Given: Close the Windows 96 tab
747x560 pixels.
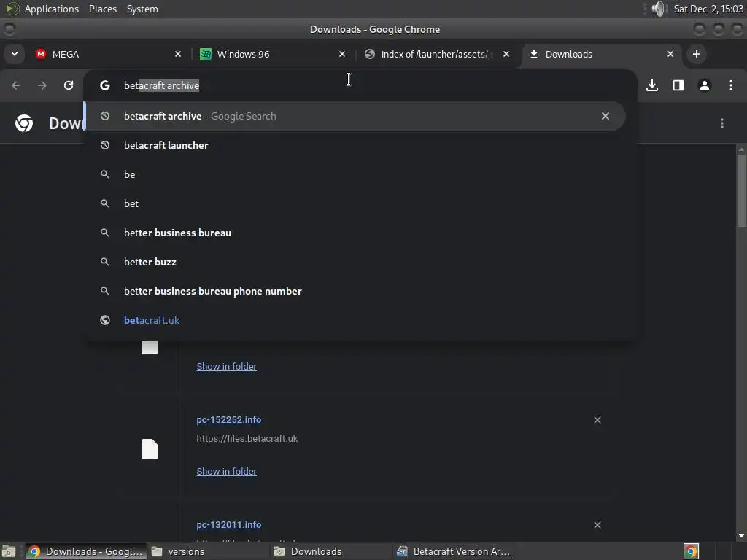Looking at the screenshot, I should point(341,54).
